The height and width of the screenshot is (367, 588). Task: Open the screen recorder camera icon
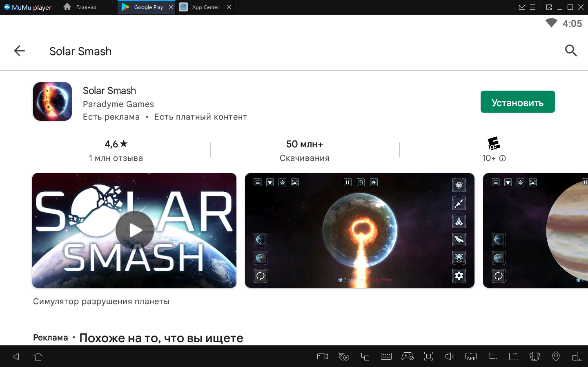[323, 356]
